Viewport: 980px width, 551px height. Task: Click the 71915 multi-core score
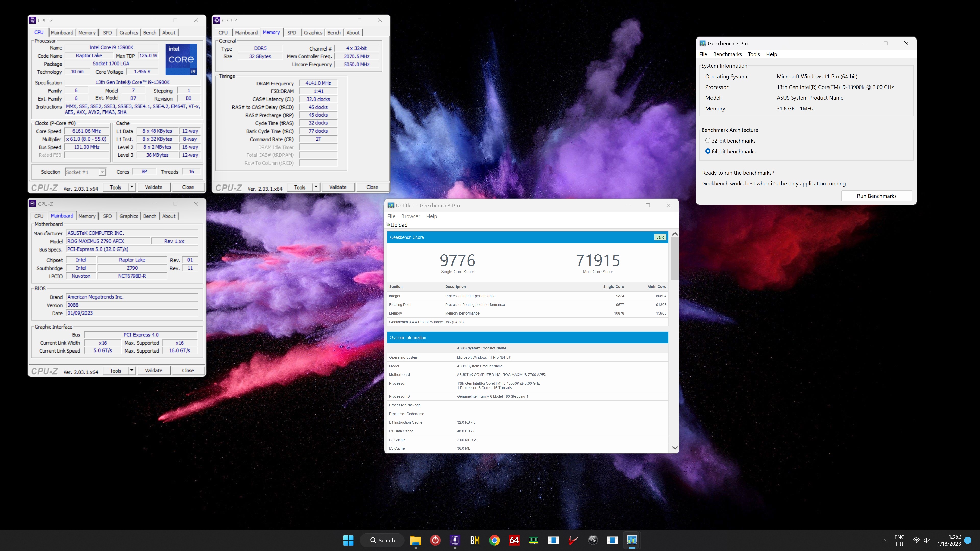point(598,260)
